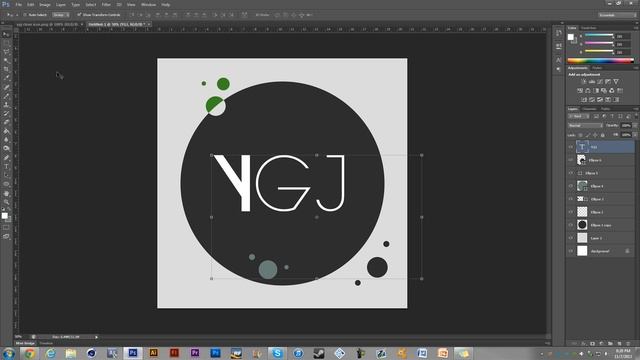The height and width of the screenshot is (360, 640).
Task: Open the File menu
Action: (18, 4)
